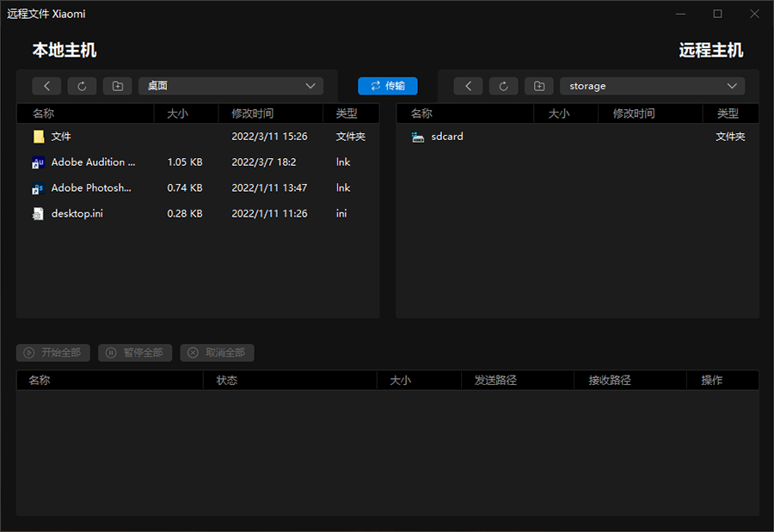The height and width of the screenshot is (532, 774).
Task: Click the 0.28 KB size cell
Action: (x=185, y=214)
